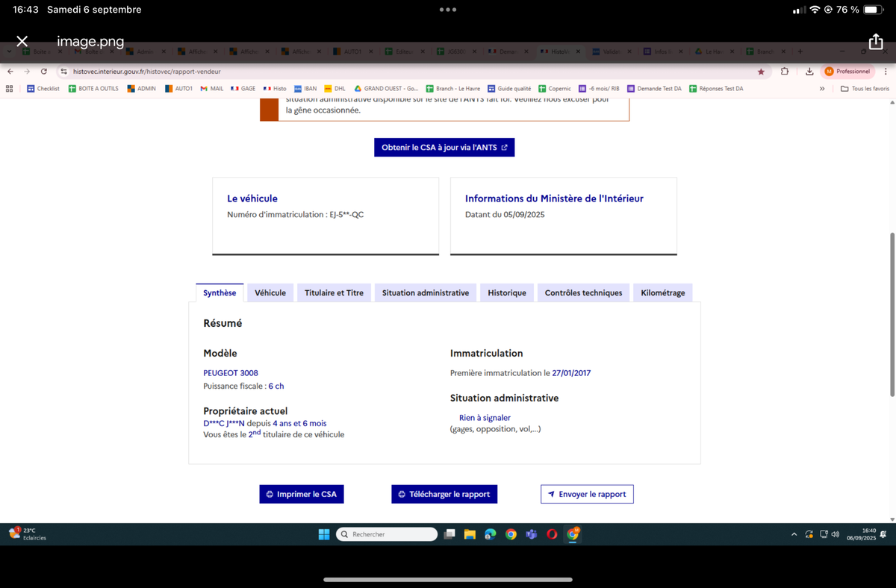This screenshot has width=896, height=588.
Task: Open the Chrome three-dot menu
Action: (x=886, y=72)
